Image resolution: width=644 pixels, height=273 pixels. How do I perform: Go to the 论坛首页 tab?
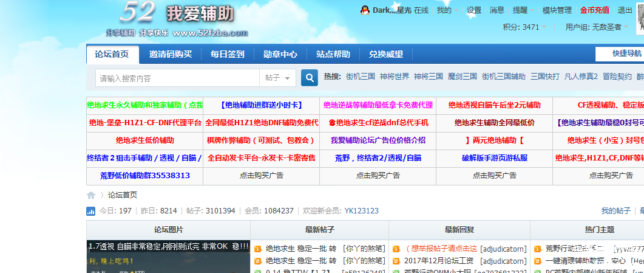pos(112,54)
